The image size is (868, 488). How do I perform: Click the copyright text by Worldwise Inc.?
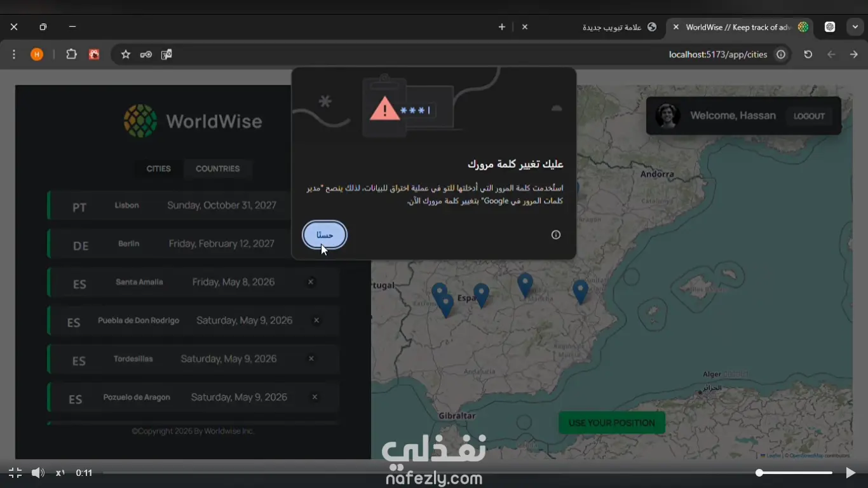coord(193,431)
